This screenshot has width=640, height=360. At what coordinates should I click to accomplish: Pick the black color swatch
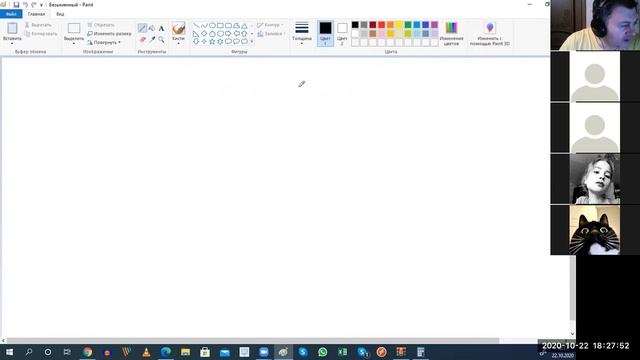click(x=355, y=25)
